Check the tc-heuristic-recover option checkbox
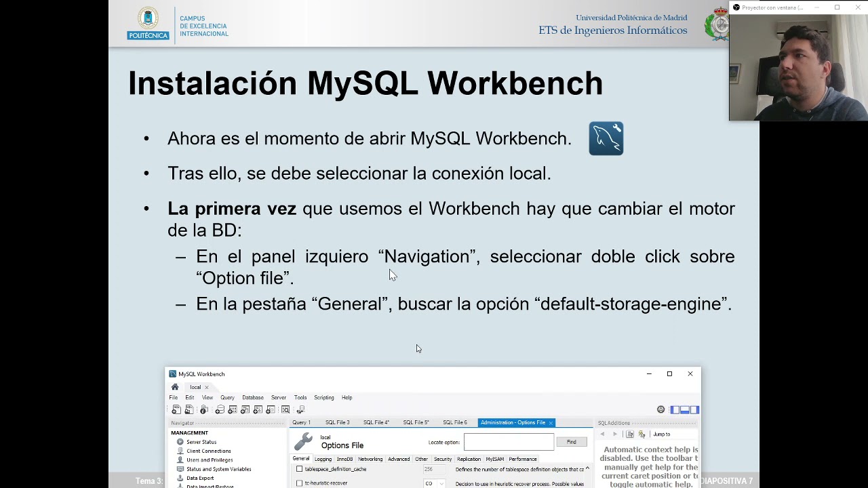The height and width of the screenshot is (488, 868). click(x=299, y=483)
